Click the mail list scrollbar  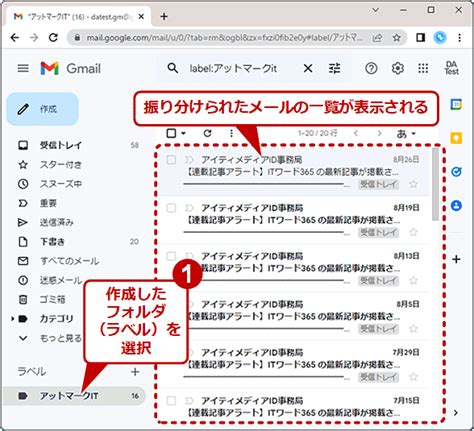coord(435,184)
